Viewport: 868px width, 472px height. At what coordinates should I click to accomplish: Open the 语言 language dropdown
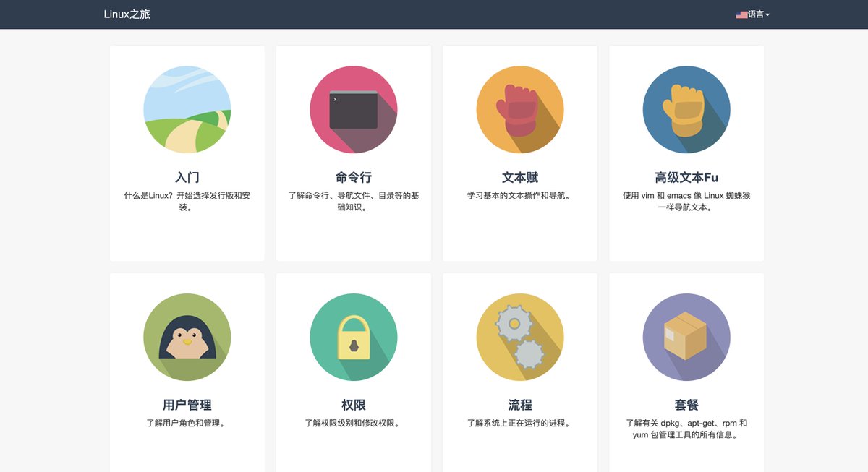tap(757, 14)
